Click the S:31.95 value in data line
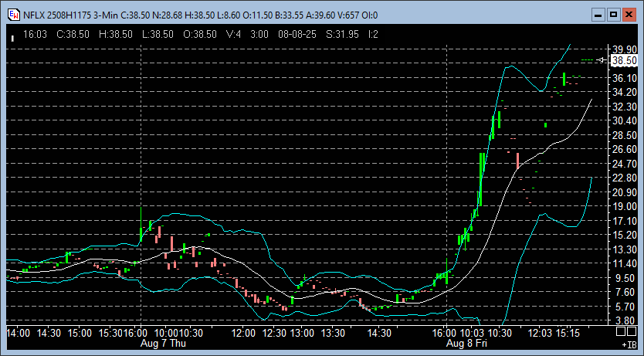Image resolution: width=644 pixels, height=356 pixels. pos(342,35)
